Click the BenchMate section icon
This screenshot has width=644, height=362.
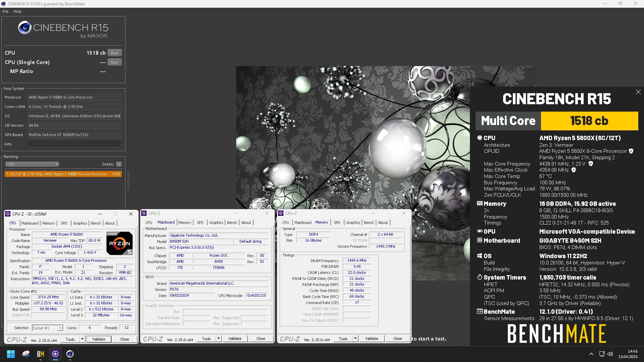[480, 311]
